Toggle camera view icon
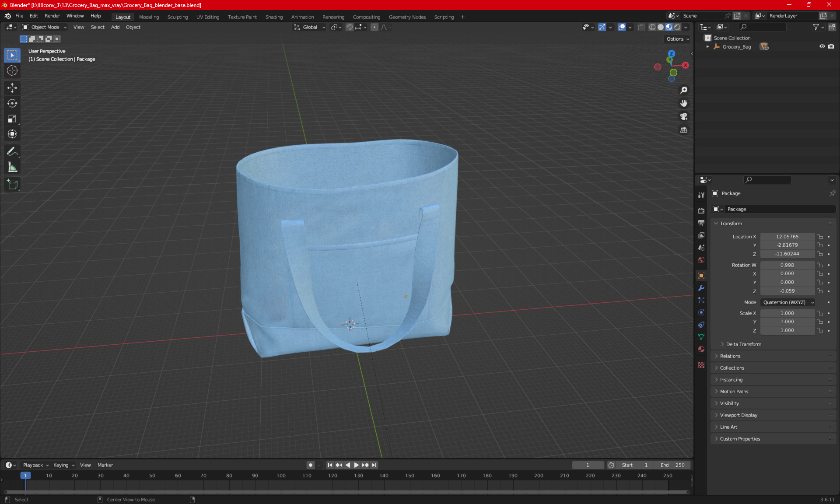Viewport: 840px width, 504px height. [684, 116]
